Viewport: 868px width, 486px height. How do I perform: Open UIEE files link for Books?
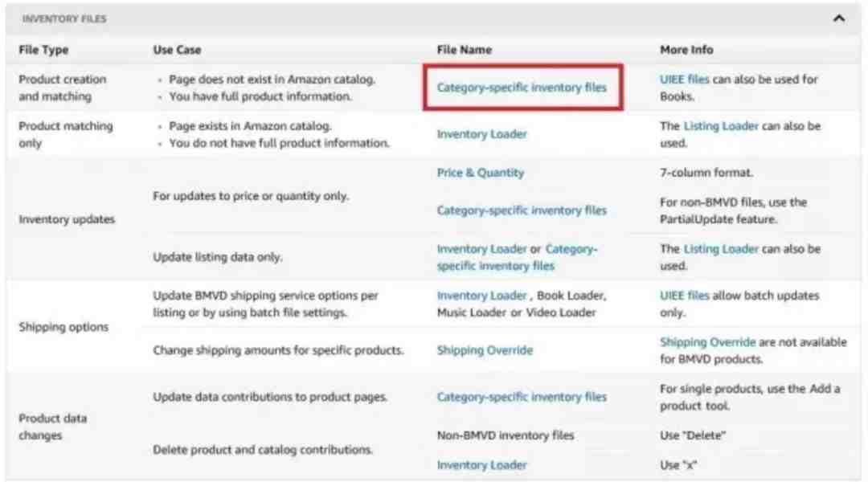[684, 80]
